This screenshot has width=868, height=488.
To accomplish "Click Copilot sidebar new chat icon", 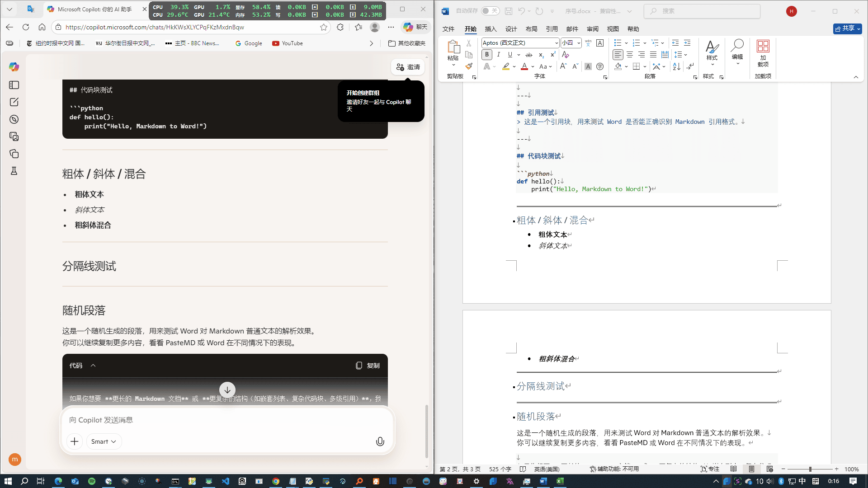I will click(14, 102).
